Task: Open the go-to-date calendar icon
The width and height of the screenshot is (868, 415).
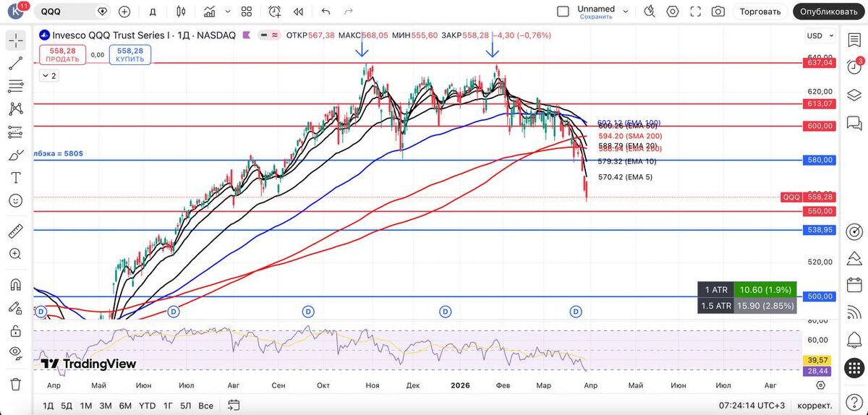Action: [234, 405]
